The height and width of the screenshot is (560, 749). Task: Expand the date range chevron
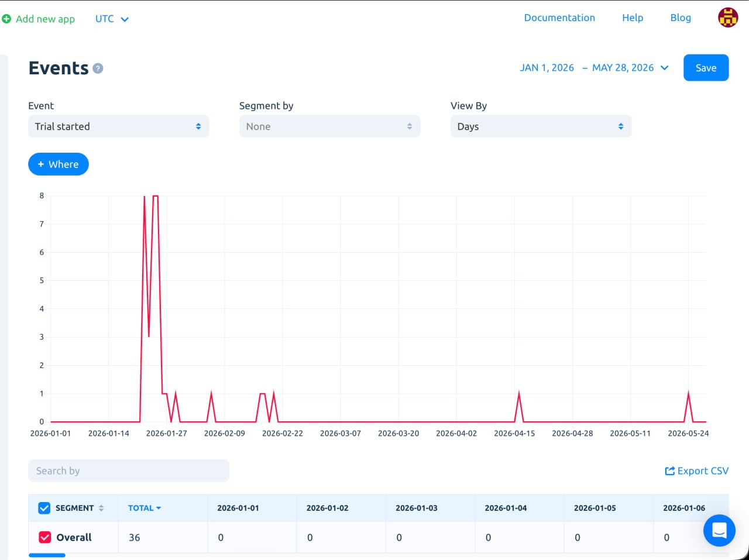click(x=665, y=68)
